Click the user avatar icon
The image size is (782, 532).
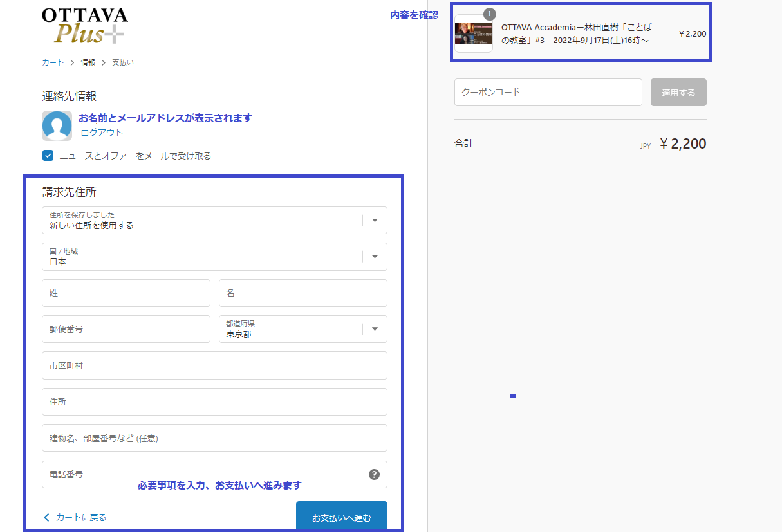[x=57, y=125]
